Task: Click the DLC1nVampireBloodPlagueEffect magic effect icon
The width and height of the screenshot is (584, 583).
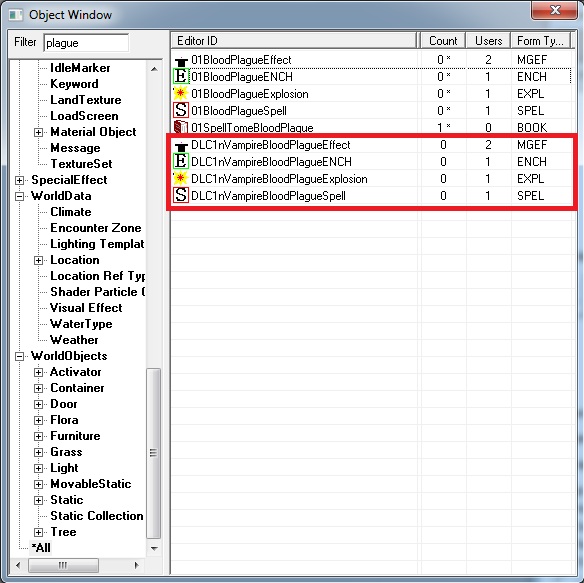Action: point(181,145)
